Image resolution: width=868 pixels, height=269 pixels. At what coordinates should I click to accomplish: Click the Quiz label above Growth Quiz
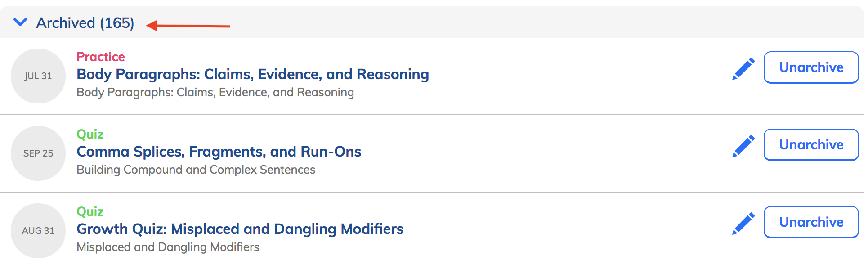(x=90, y=211)
